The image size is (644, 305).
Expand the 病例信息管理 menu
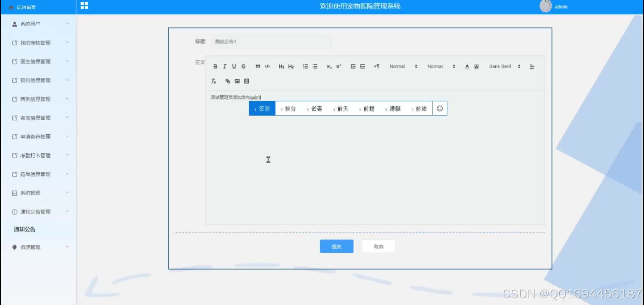[38, 99]
